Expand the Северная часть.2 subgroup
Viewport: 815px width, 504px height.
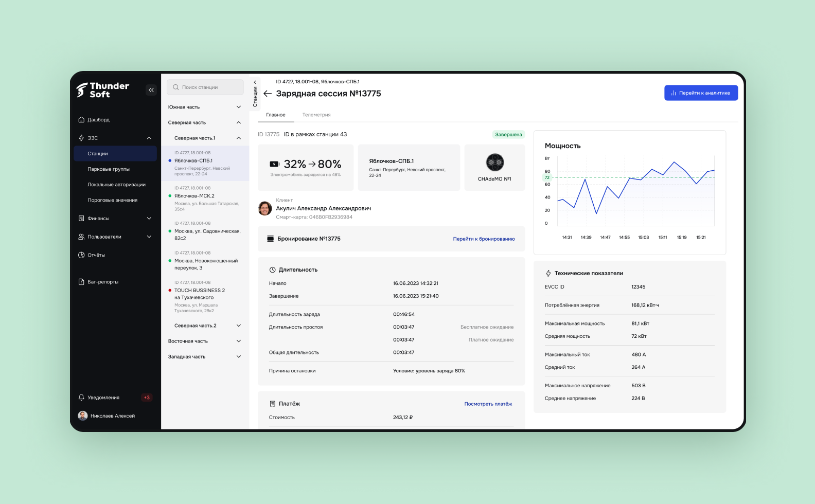click(x=239, y=326)
